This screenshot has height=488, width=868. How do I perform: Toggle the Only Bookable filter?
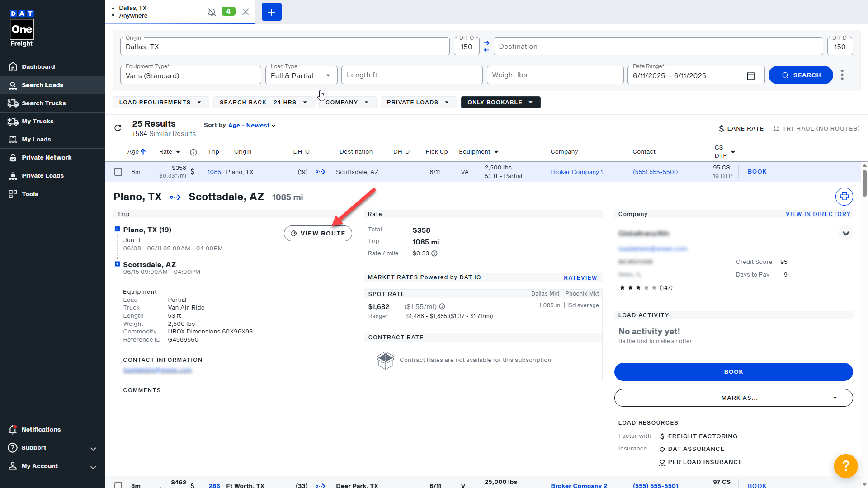pos(500,103)
